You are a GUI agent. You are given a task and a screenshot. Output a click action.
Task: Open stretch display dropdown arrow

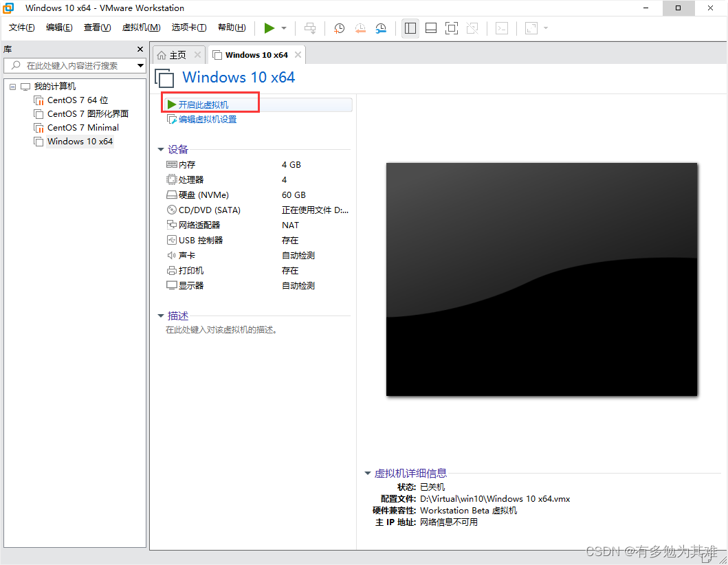tap(546, 28)
